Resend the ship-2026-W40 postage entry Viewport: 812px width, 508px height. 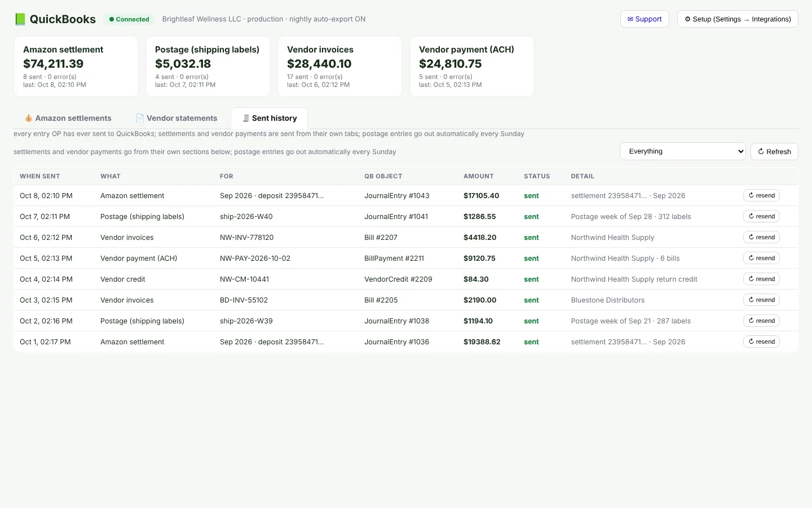[761, 216]
